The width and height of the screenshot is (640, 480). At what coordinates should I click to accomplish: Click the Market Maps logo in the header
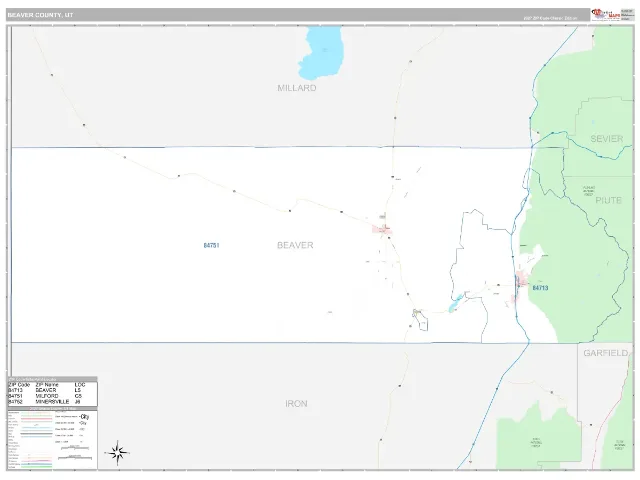pos(606,15)
